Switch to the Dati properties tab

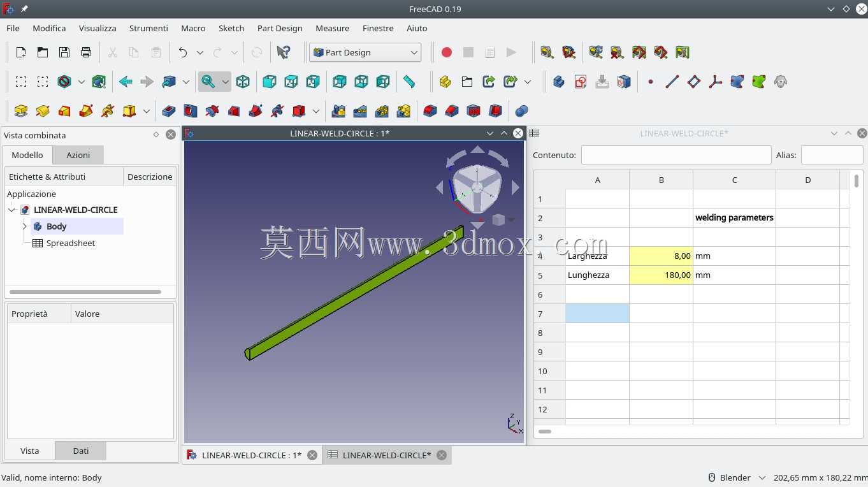(80, 451)
